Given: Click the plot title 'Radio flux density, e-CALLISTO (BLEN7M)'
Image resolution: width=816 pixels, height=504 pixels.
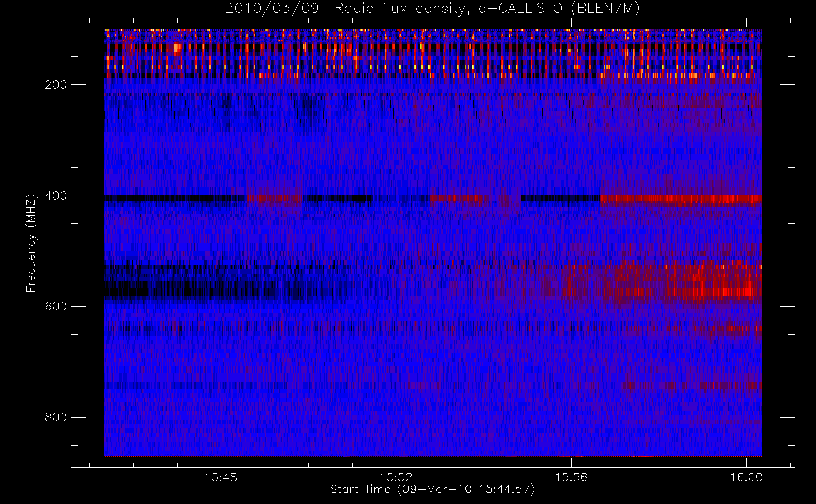Looking at the screenshot, I should [487, 9].
